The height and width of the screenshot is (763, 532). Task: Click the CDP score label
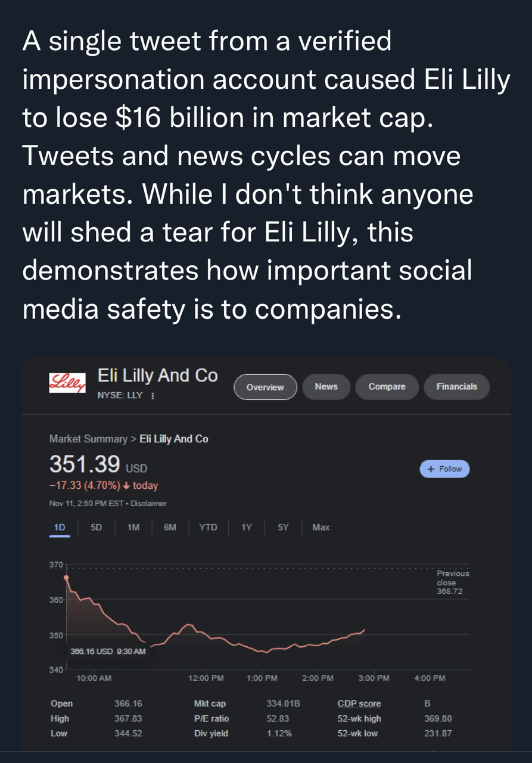click(x=359, y=703)
